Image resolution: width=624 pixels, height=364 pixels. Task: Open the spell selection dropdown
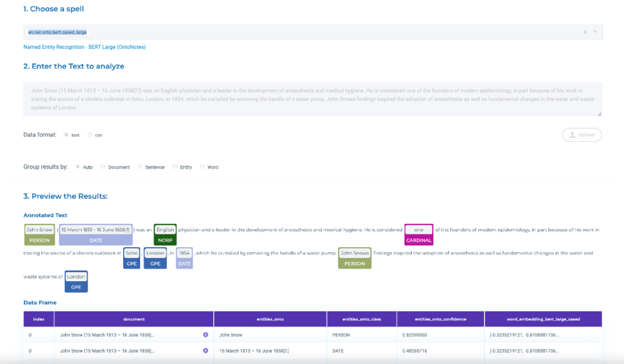[x=596, y=31]
